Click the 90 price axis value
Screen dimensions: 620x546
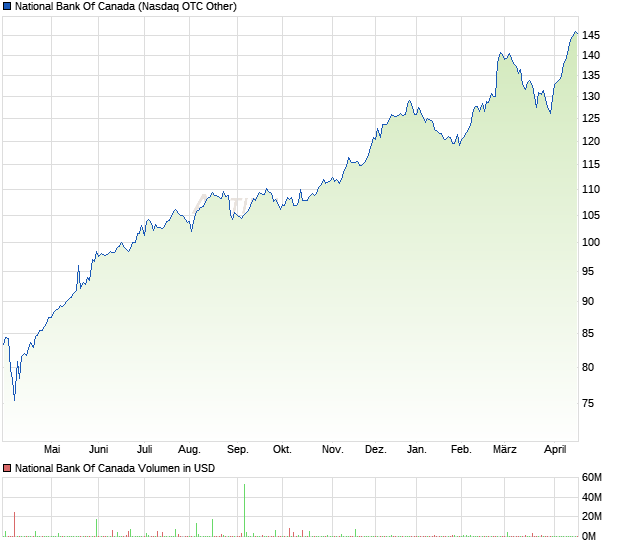(x=588, y=301)
